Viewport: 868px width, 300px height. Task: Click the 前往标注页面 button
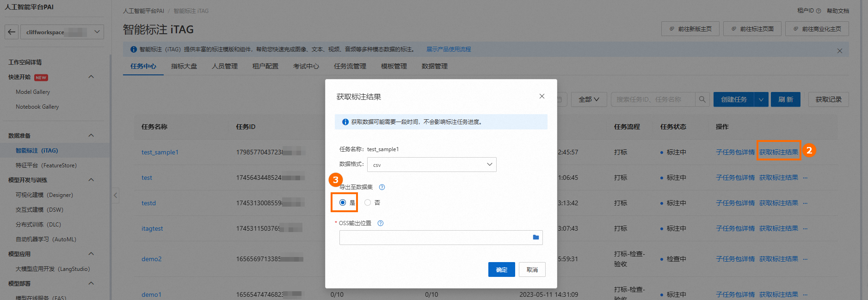tap(752, 29)
